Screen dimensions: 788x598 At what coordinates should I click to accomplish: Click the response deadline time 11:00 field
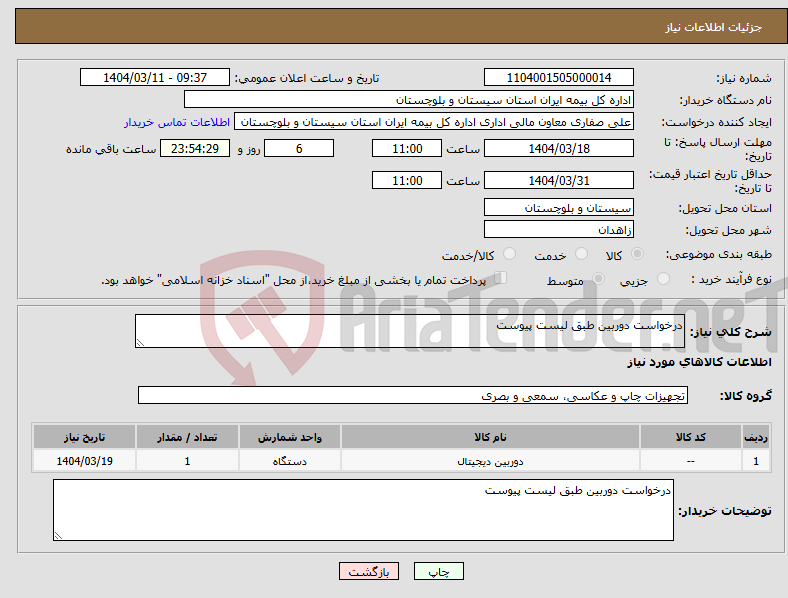pos(407,148)
